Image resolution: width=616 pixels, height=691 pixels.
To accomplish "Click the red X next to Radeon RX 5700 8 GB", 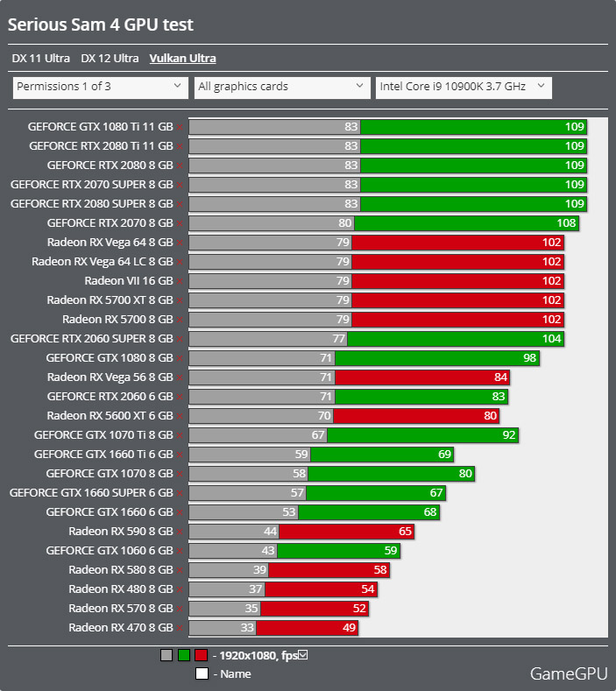I will 180,320.
